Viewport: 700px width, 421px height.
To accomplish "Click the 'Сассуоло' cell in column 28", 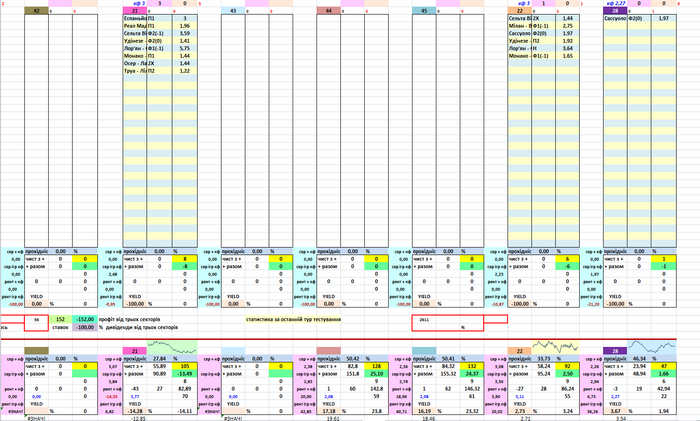I will [615, 18].
